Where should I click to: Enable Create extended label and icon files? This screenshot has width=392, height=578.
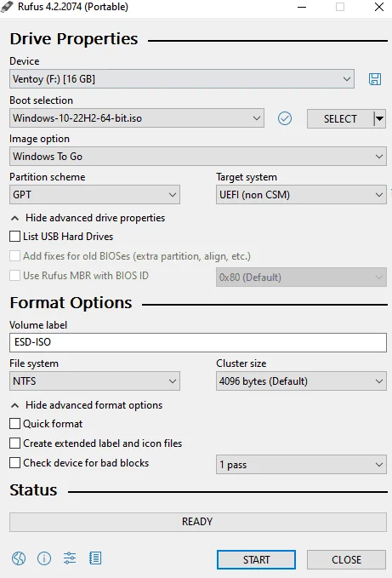tap(14, 444)
